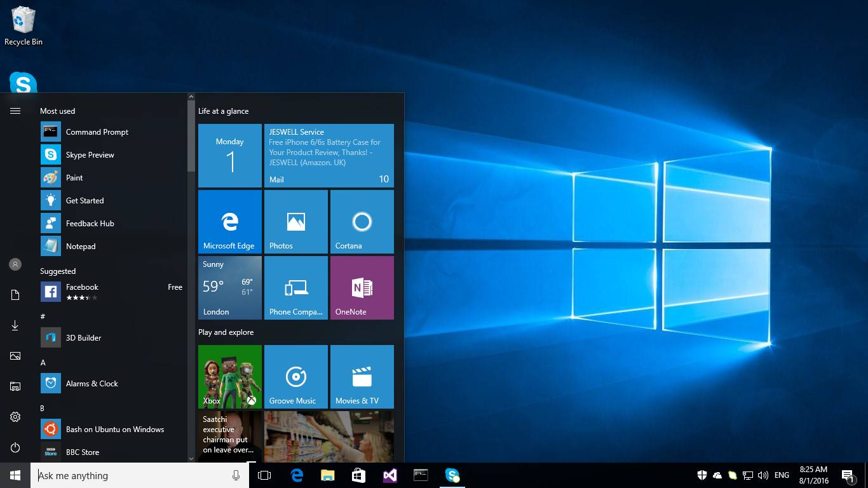Screen dimensions: 868x488
Task: Open the Saatchi executive news tile
Action: coord(230,437)
